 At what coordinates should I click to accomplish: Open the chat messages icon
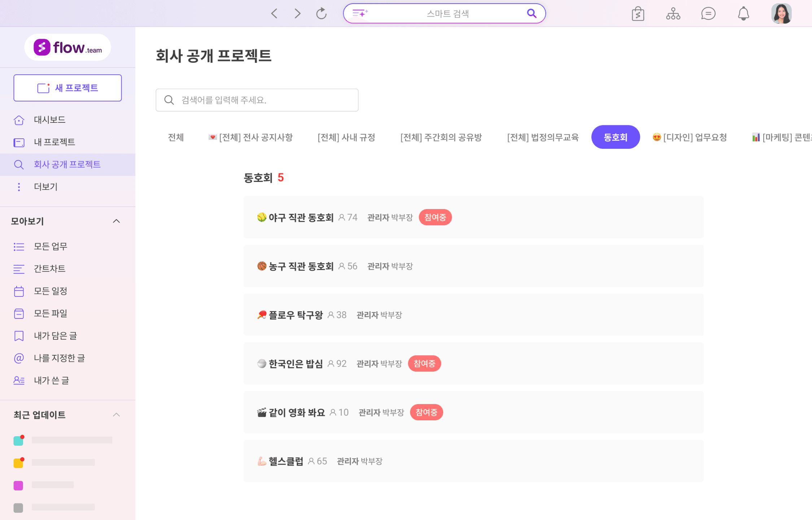click(x=708, y=14)
